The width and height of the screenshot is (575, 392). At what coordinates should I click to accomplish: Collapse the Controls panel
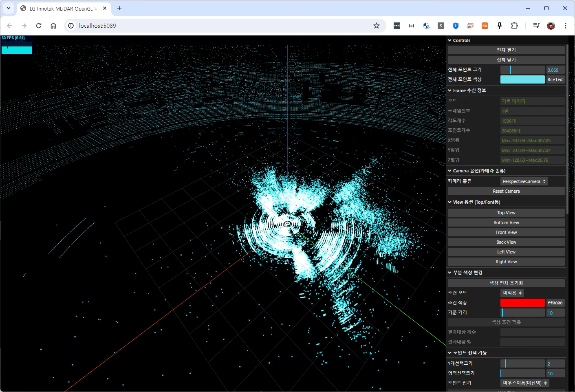507,40
